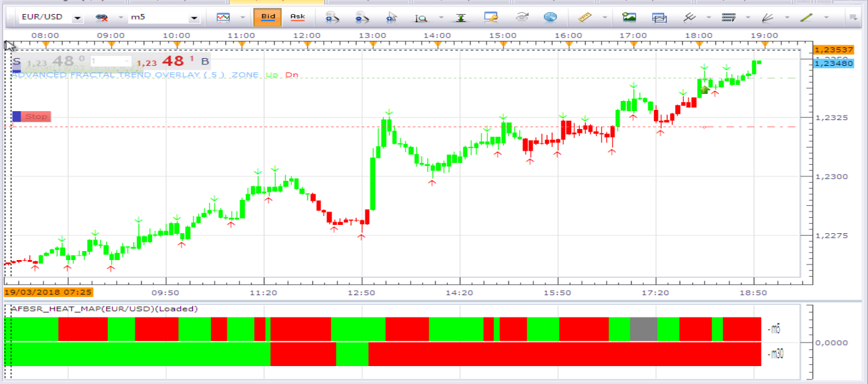Click the overlapping windows icon
This screenshot has width=868, height=384.
point(659,17)
